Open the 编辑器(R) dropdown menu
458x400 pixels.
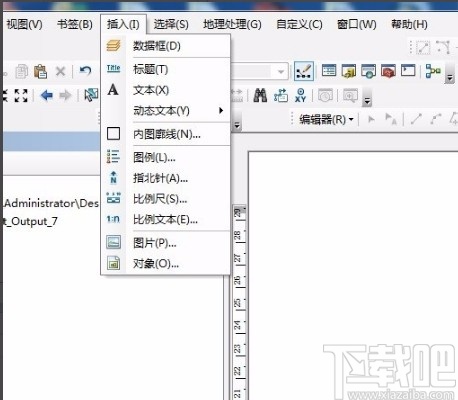pos(326,119)
